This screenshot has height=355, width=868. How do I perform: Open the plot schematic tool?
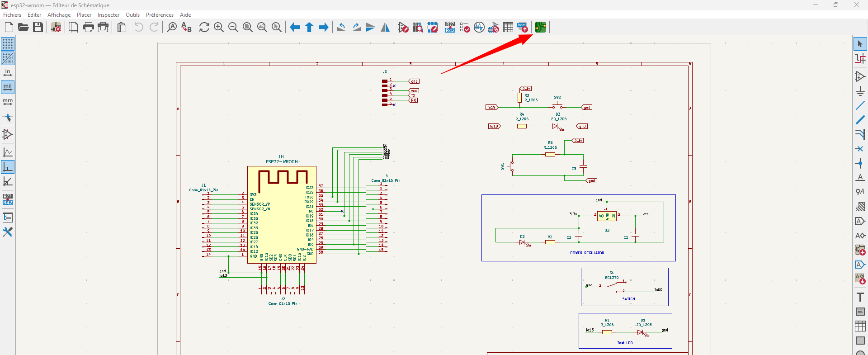tap(104, 28)
